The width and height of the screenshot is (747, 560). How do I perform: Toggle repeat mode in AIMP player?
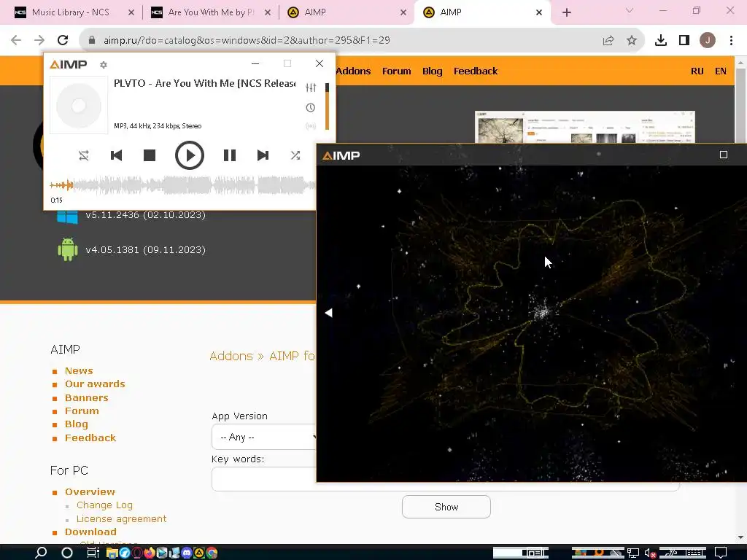click(84, 155)
